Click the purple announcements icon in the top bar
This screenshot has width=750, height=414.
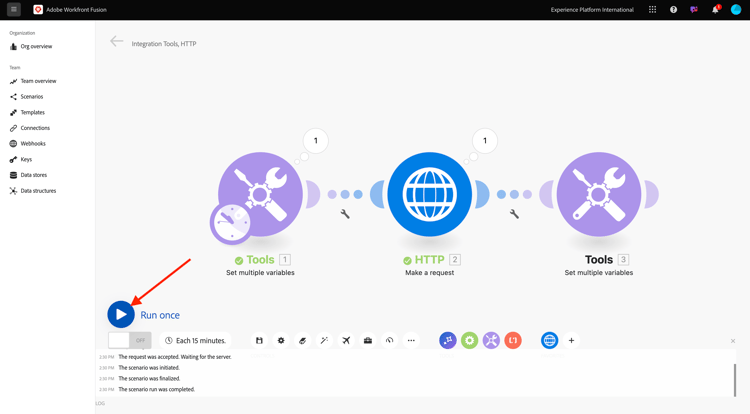(x=694, y=10)
